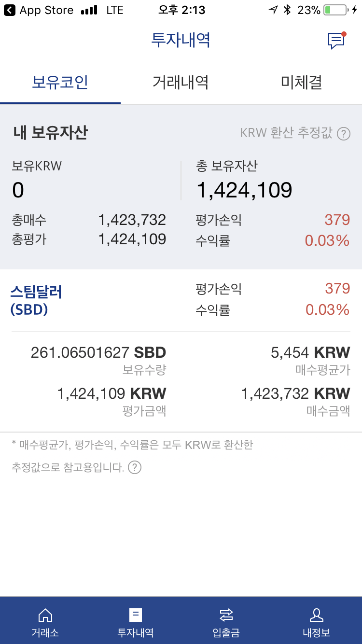
Task: Tap the footnote question mark icon
Action: pyautogui.click(x=135, y=467)
